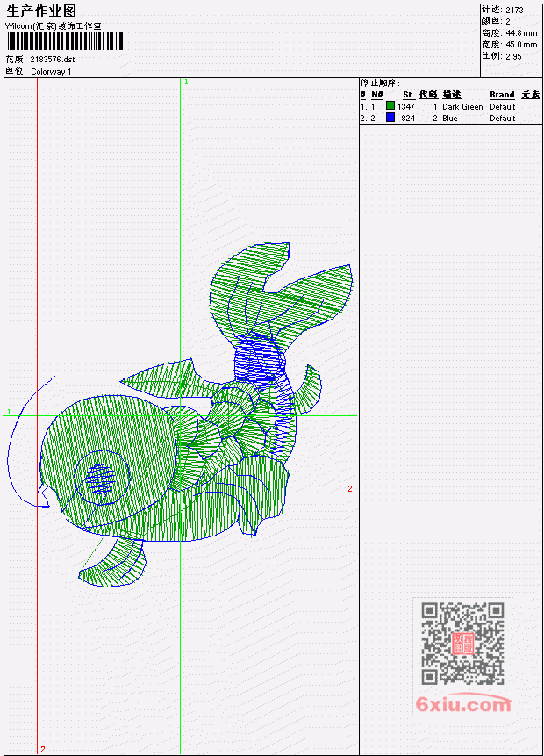
Task: Click the stitch count 824 in the table
Action: tap(408, 119)
